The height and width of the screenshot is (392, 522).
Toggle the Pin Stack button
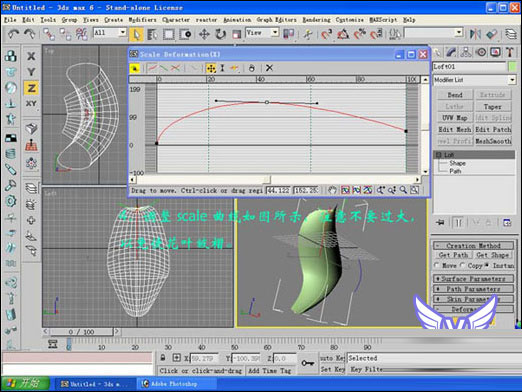440,222
